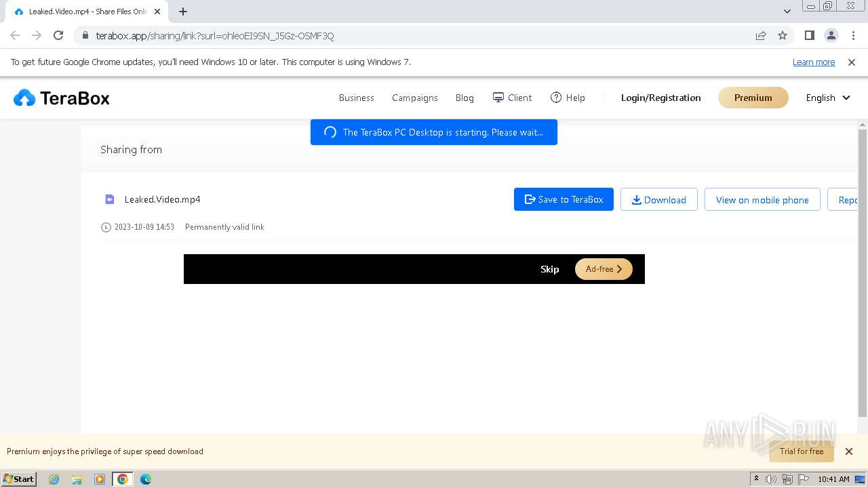868x488 pixels.
Task: Click the address bar URL
Action: pyautogui.click(x=215, y=36)
